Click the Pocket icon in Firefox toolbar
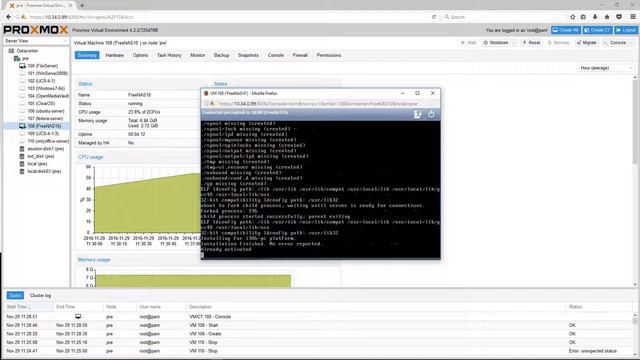 coord(619,17)
